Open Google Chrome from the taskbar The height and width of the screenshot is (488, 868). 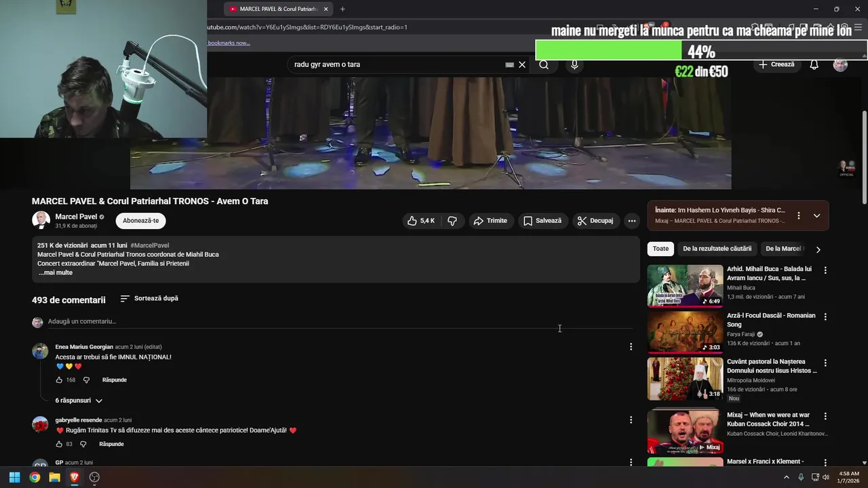click(35, 477)
